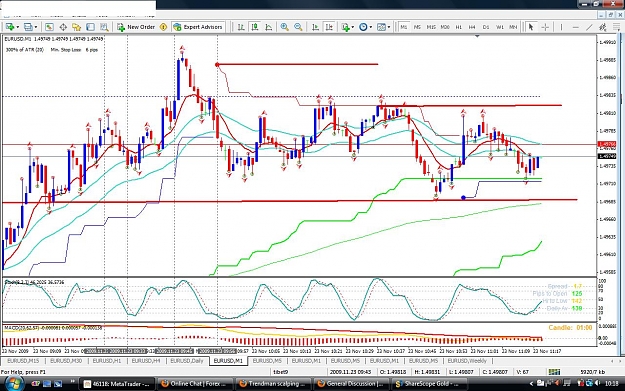Zoom in on the chart

click(x=284, y=27)
